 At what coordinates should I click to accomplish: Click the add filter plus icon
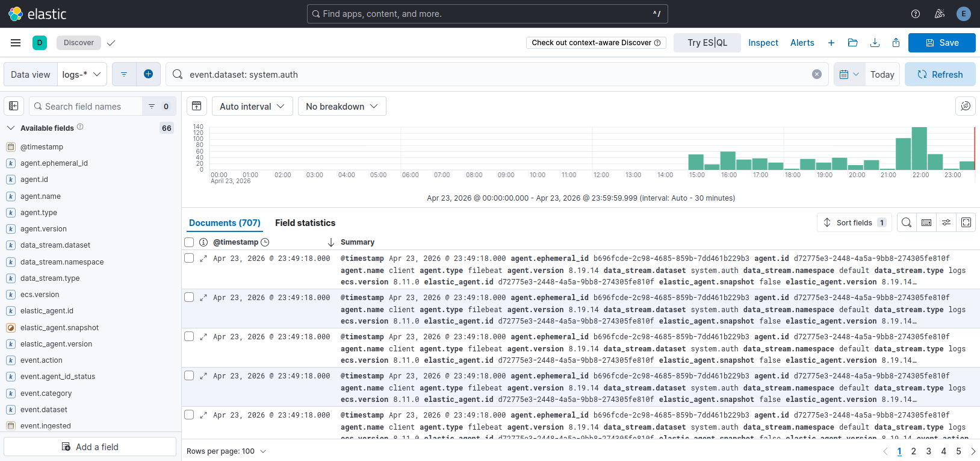[x=148, y=74]
